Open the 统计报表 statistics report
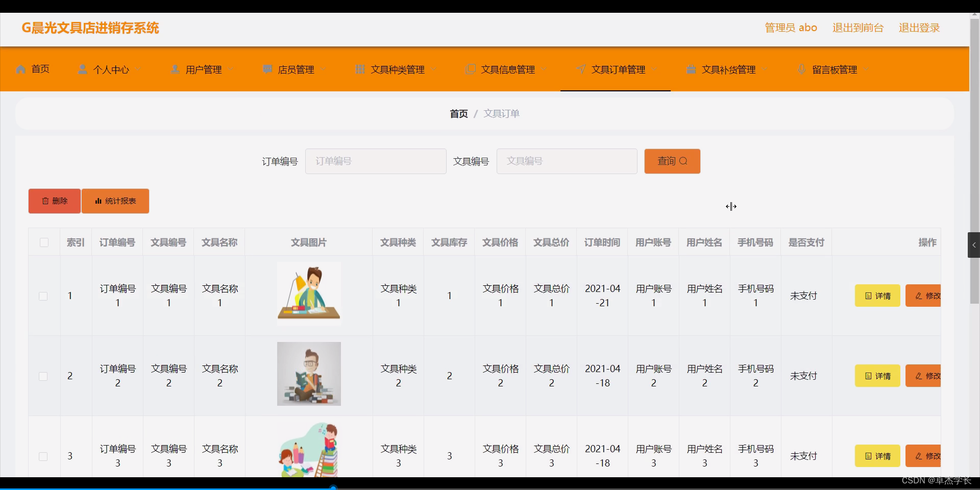 (x=115, y=201)
